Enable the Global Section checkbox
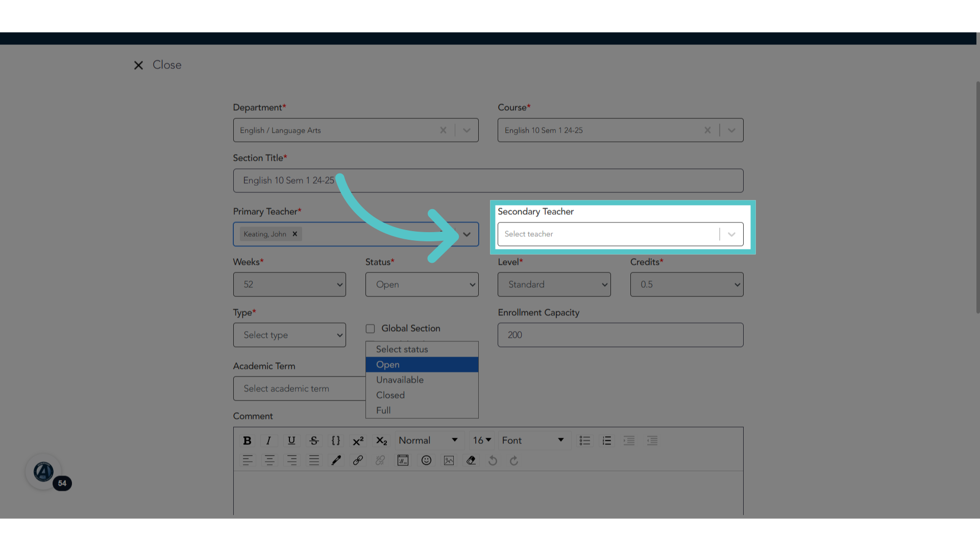The image size is (980, 551). 370,329
